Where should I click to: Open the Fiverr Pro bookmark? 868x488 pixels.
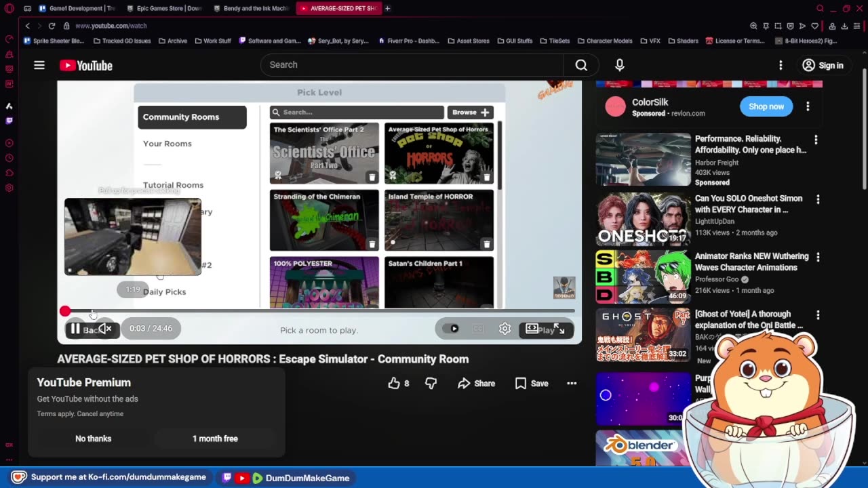[409, 41]
